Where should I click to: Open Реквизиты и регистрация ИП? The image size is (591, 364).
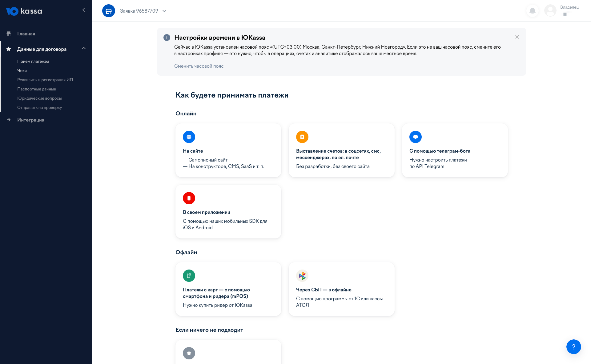click(45, 80)
